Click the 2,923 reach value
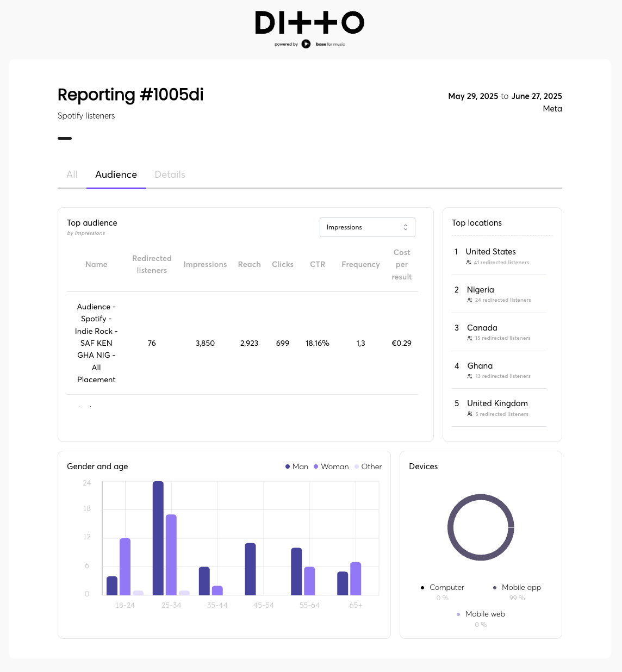Screen dimensions: 622x672 point(249,343)
